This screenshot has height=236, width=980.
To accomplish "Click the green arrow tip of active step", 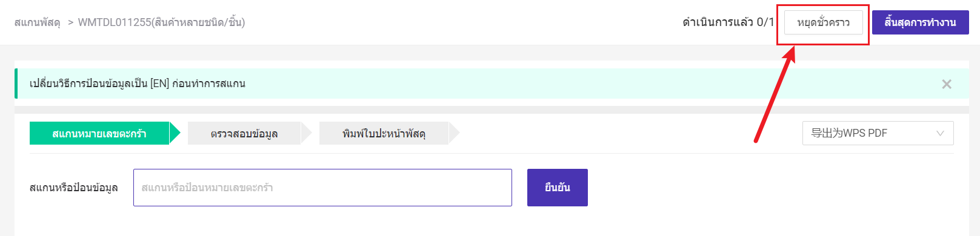I will [175, 133].
